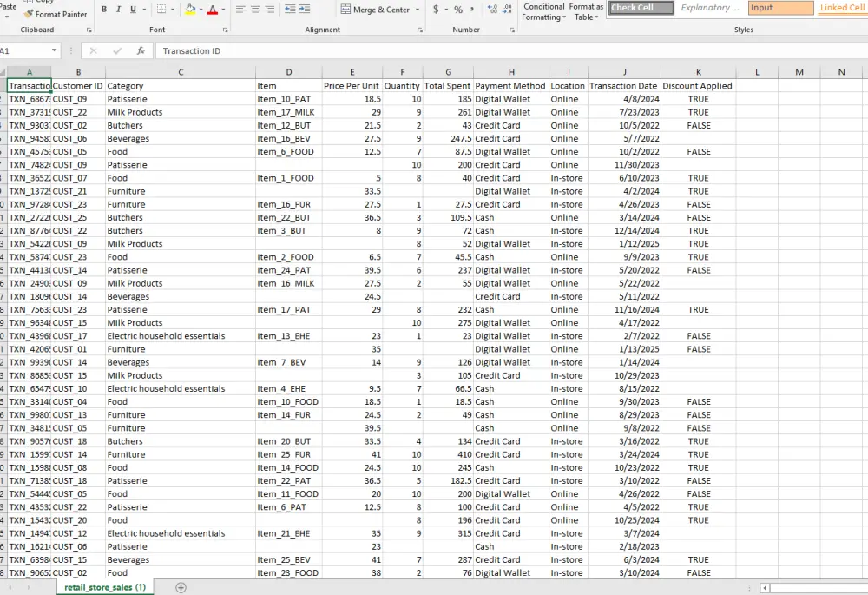Viewport: 868px width, 595px height.
Task: Select cell Item_25_FUR
Action: tap(288, 454)
